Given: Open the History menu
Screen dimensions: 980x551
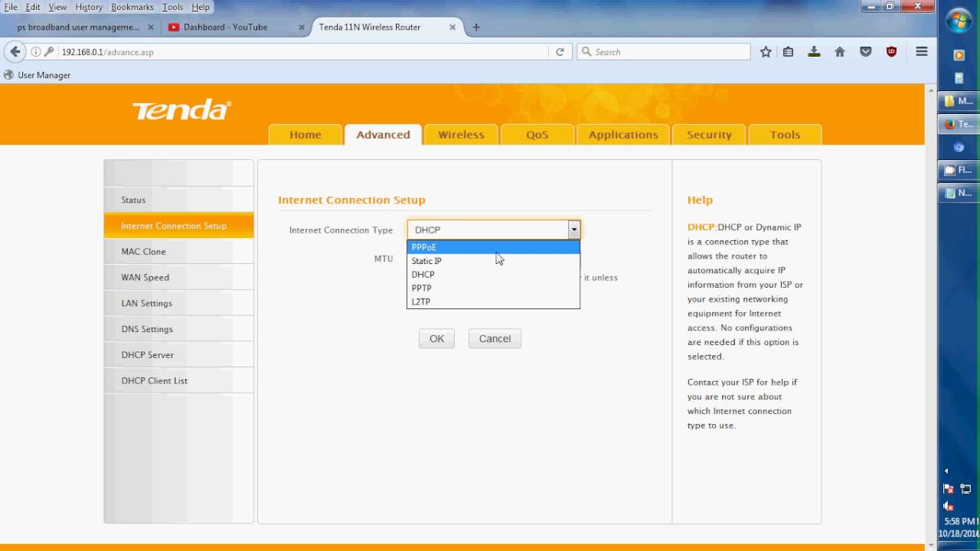Looking at the screenshot, I should click(89, 7).
